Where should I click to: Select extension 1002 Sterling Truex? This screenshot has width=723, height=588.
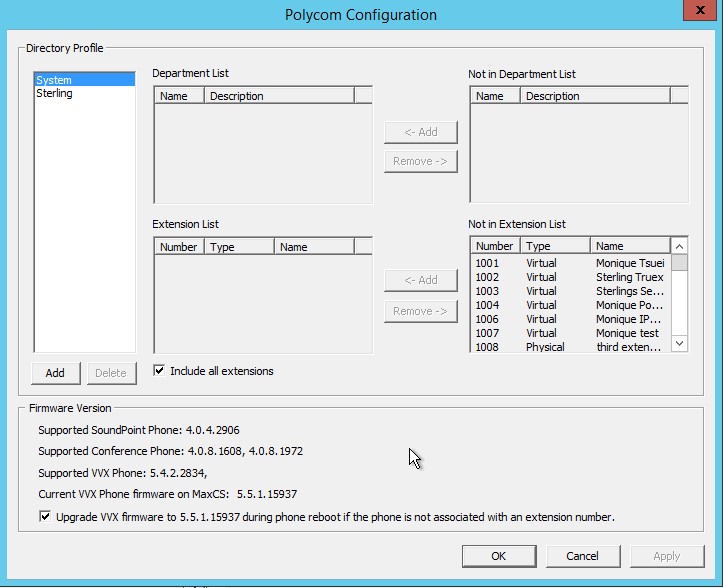tap(570, 277)
